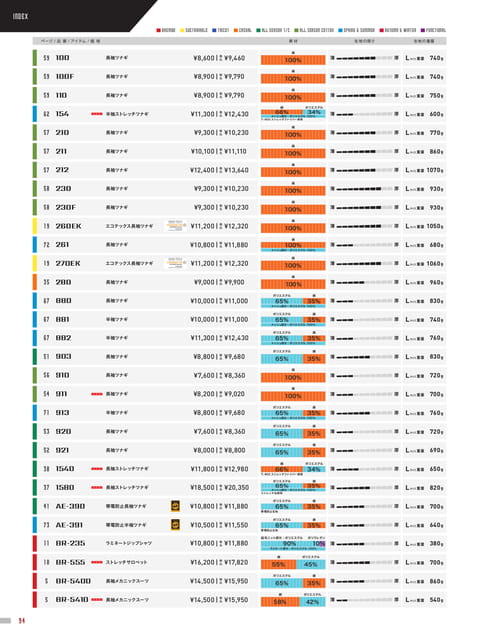Select the red BREMBO legend square
The height and width of the screenshot is (640, 490).
[x=158, y=30]
